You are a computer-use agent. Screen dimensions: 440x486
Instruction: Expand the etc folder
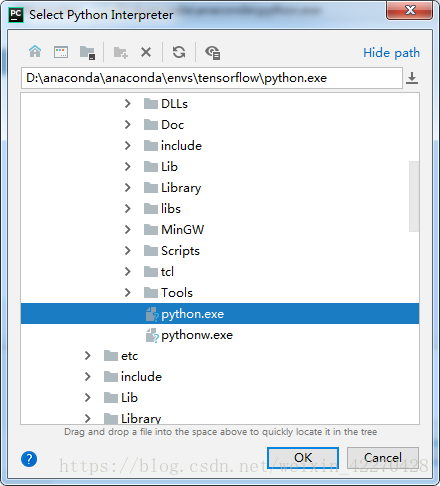point(87,356)
